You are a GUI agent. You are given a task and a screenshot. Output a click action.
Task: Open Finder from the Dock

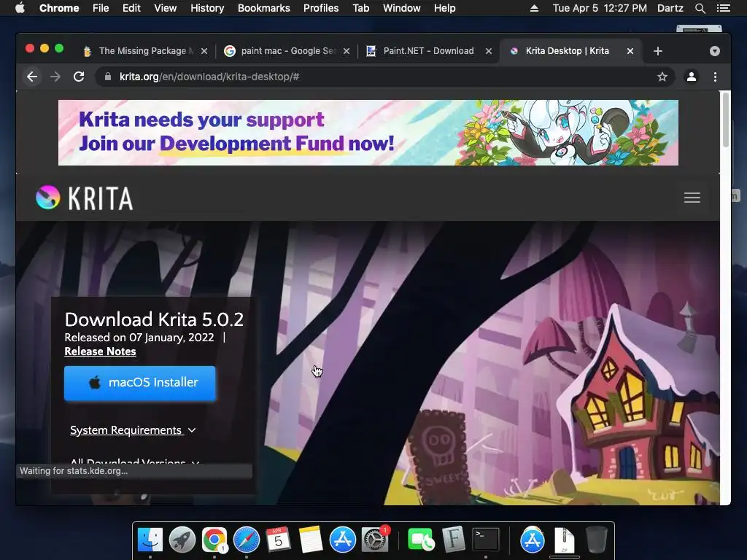point(150,540)
